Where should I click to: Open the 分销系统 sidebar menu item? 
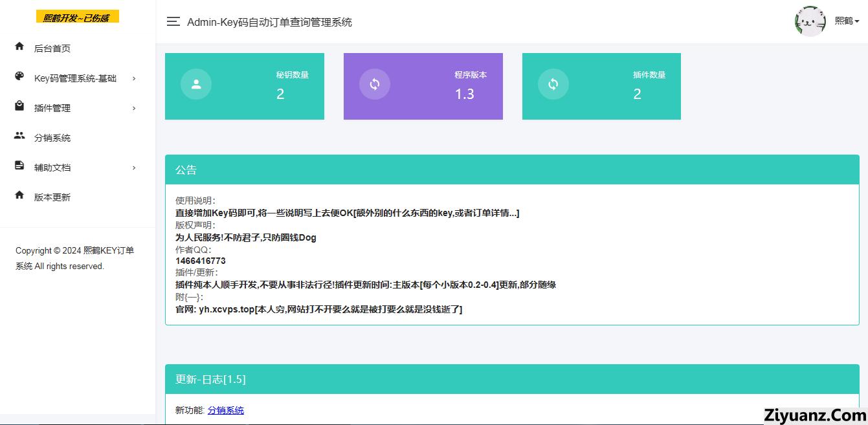tap(52, 138)
